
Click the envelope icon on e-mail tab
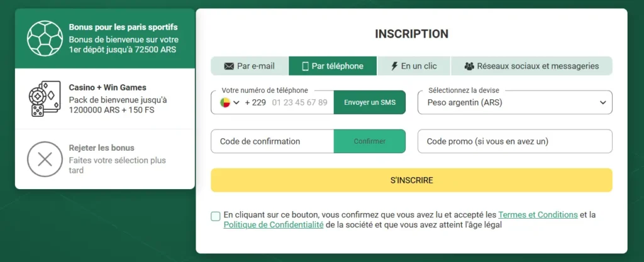pyautogui.click(x=229, y=66)
